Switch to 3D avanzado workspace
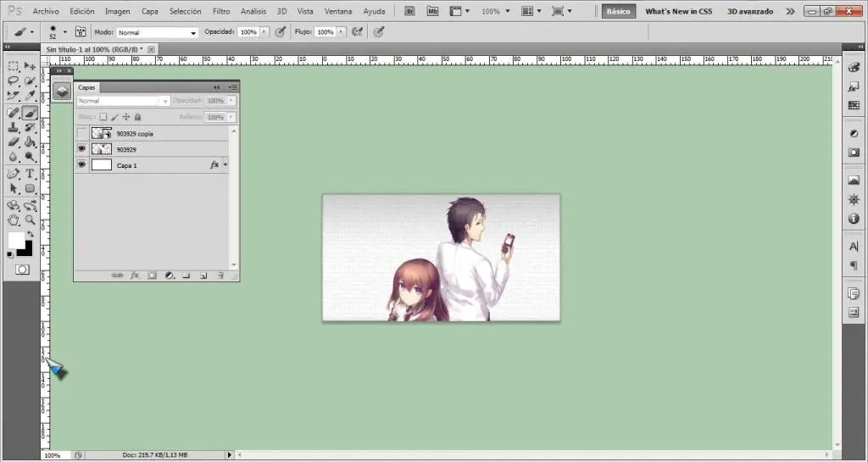Viewport: 868px width, 462px height. [750, 11]
